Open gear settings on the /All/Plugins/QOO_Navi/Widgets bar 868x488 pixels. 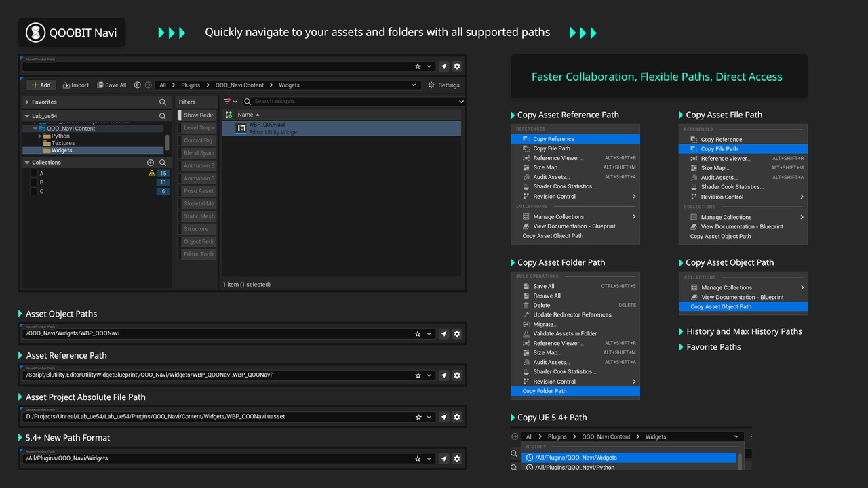(x=457, y=458)
